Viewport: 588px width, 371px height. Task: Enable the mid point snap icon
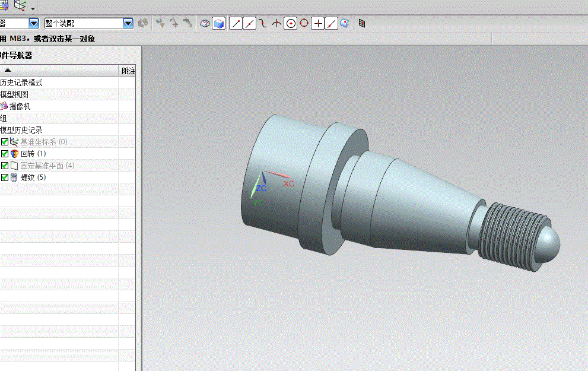(249, 23)
